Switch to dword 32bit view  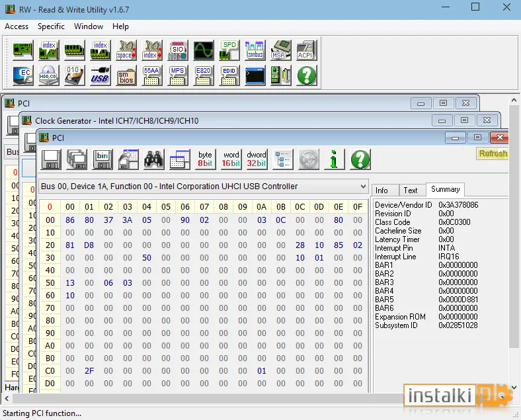257,159
